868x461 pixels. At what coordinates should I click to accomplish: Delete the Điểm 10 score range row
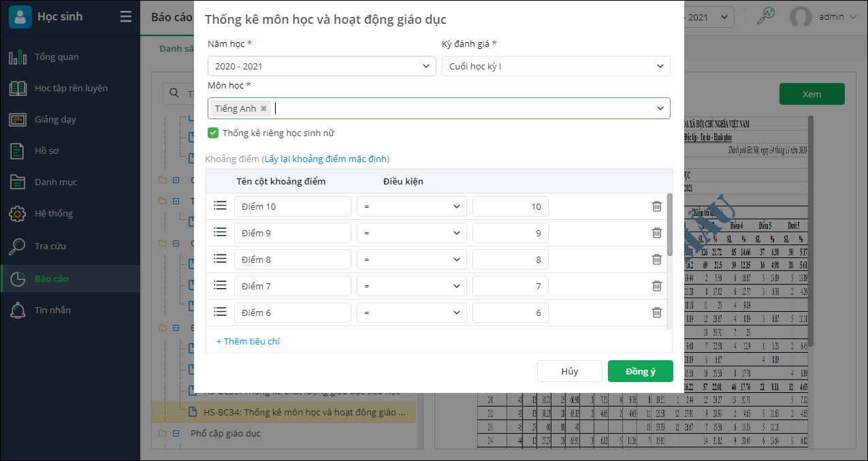point(656,206)
